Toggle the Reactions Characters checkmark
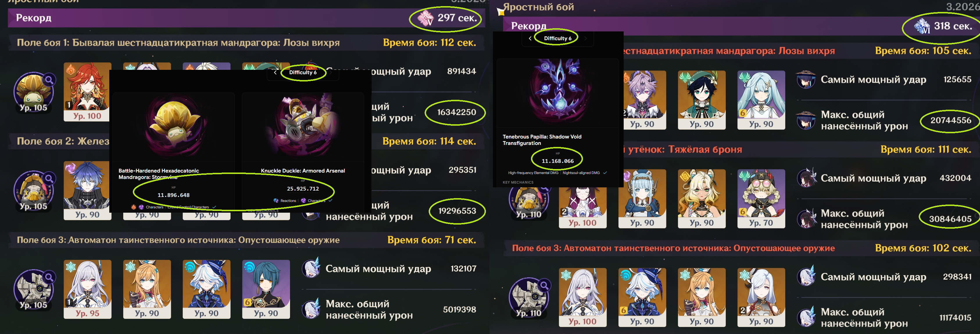 [330, 200]
